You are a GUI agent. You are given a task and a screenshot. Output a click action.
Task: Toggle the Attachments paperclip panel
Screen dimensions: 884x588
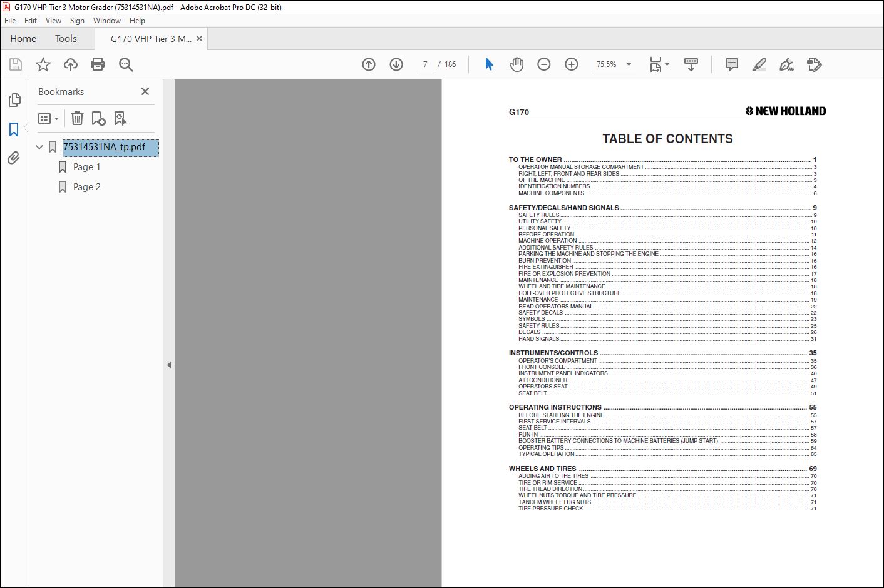[x=14, y=158]
